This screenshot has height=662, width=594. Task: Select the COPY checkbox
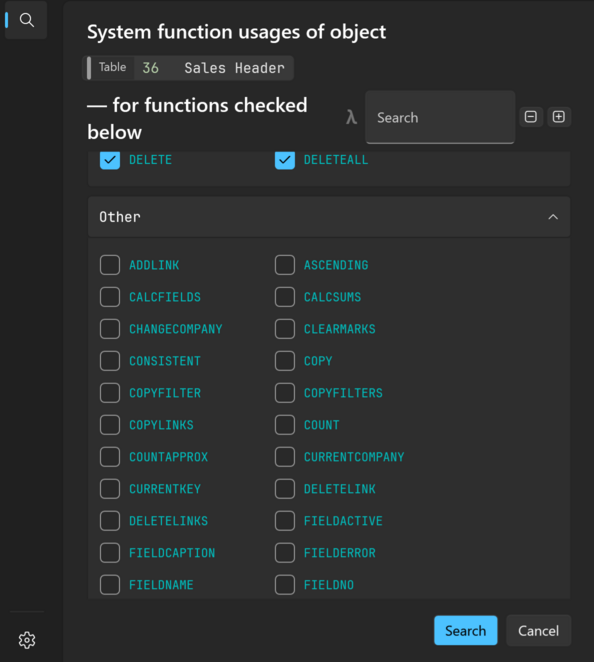coord(285,361)
